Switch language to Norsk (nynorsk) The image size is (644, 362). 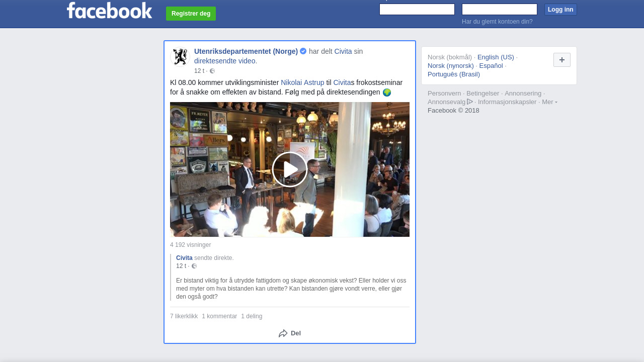pos(451,65)
